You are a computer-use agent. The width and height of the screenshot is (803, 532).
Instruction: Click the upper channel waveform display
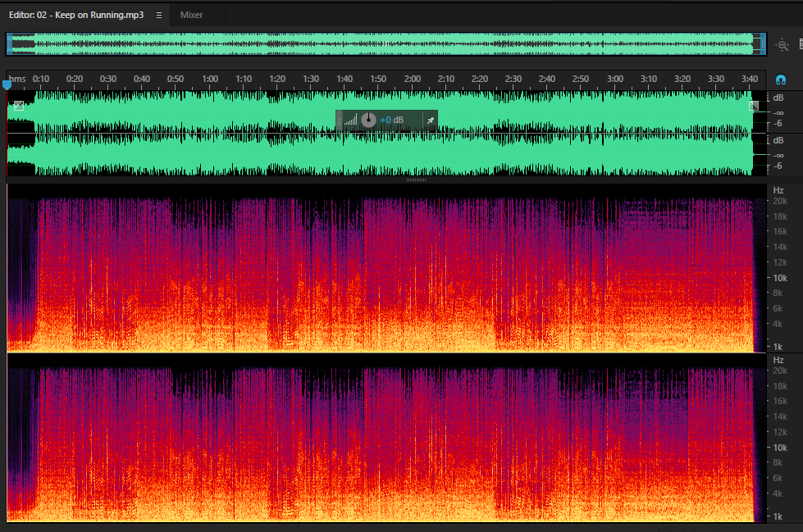(x=386, y=112)
